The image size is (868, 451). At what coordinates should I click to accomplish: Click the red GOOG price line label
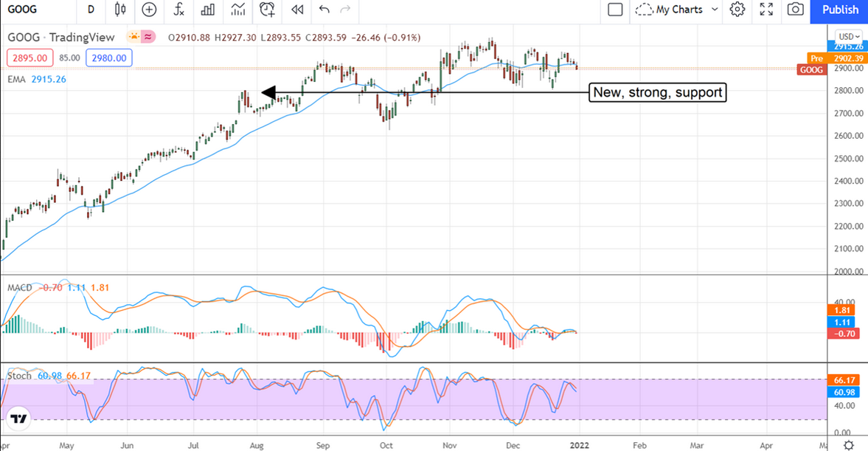click(x=811, y=70)
